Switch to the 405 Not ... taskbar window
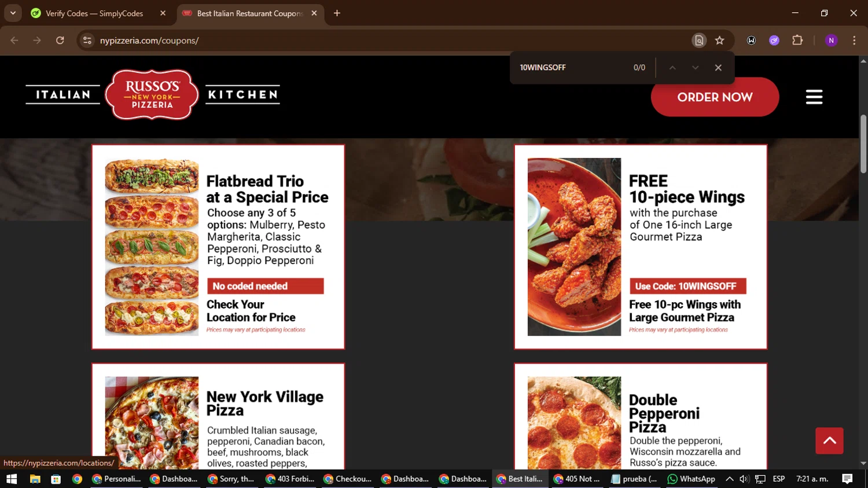This screenshot has width=868, height=488. pos(576,479)
